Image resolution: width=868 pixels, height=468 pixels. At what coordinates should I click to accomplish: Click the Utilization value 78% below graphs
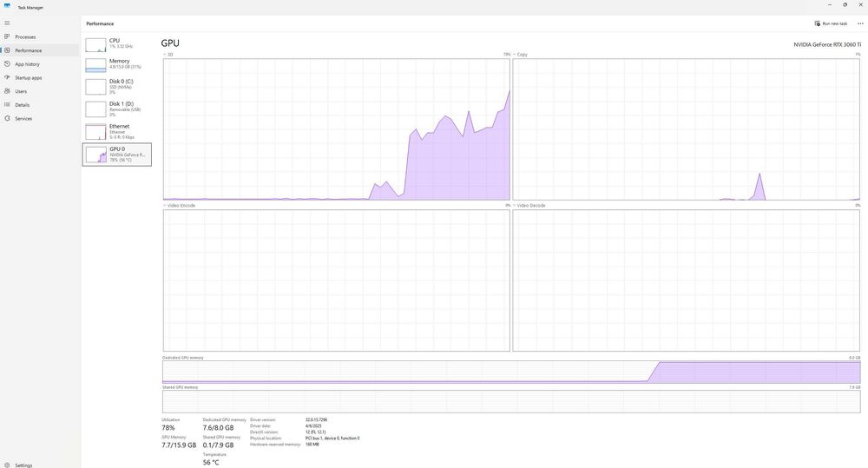pos(168,427)
